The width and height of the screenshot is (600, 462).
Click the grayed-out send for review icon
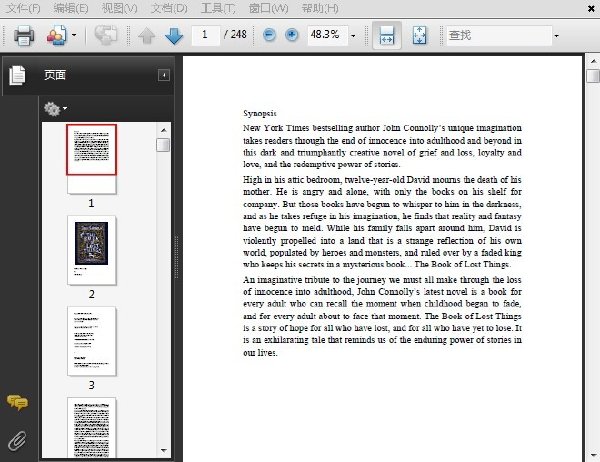pyautogui.click(x=106, y=35)
